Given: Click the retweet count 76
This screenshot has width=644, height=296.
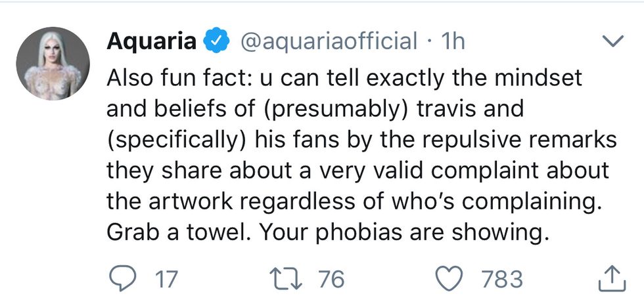Looking at the screenshot, I should (331, 279).
